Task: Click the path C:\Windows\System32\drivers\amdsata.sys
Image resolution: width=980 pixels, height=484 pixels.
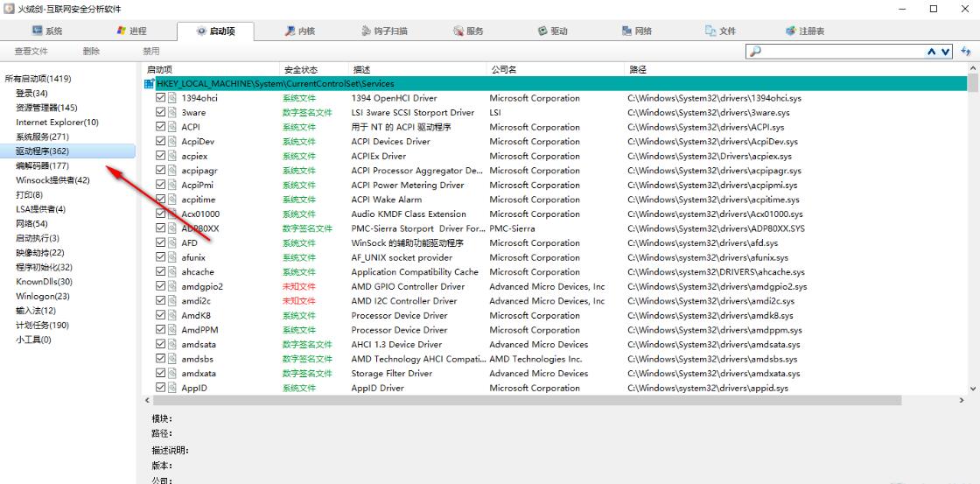Action: click(714, 344)
